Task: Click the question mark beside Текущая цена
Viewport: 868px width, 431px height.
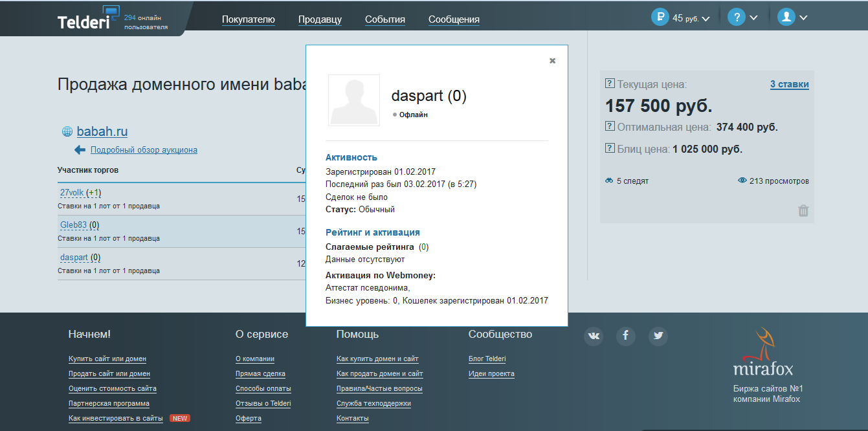Action: coord(609,83)
